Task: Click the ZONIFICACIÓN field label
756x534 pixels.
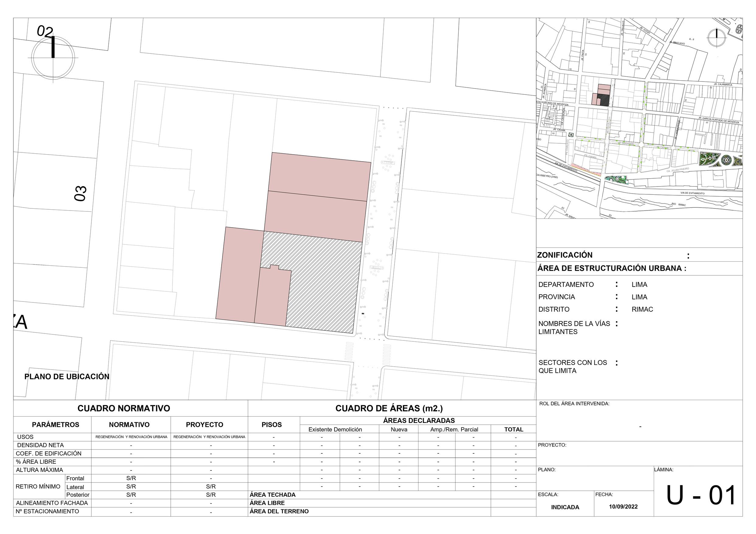Action: click(x=565, y=255)
